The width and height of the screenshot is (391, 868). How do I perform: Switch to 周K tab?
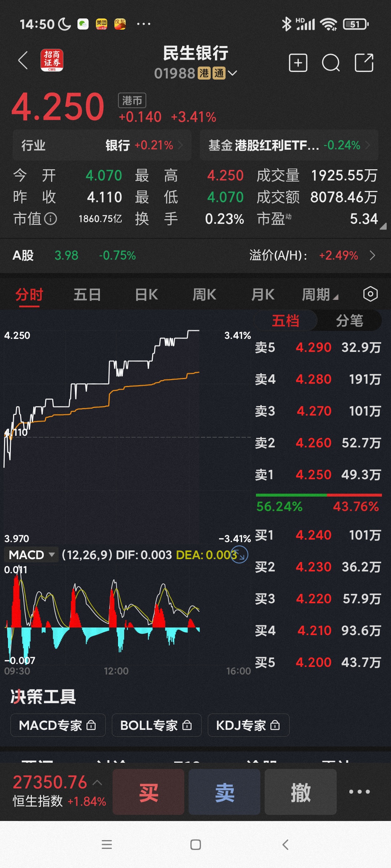click(x=204, y=295)
